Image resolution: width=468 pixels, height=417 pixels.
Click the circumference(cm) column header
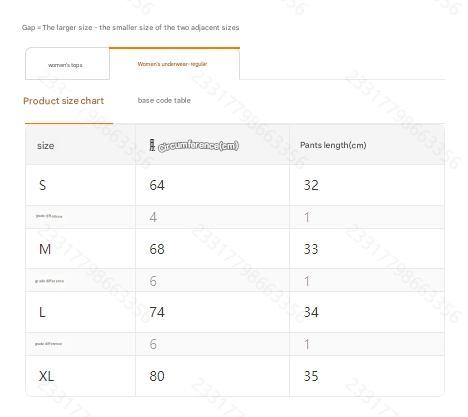[x=198, y=146]
